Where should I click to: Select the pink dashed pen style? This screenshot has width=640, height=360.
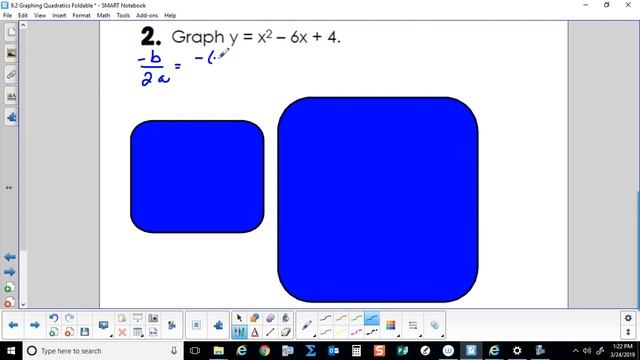[x=356, y=332]
